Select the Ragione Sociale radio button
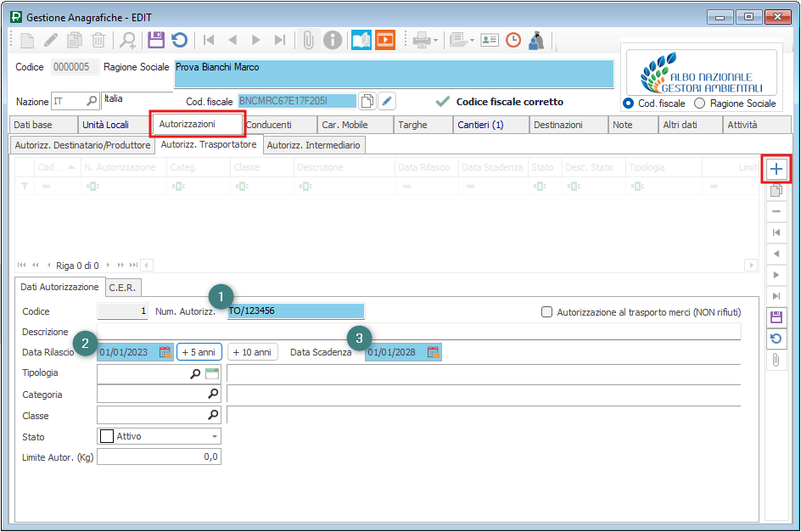Screen dimensions: 801x532 tap(700, 104)
